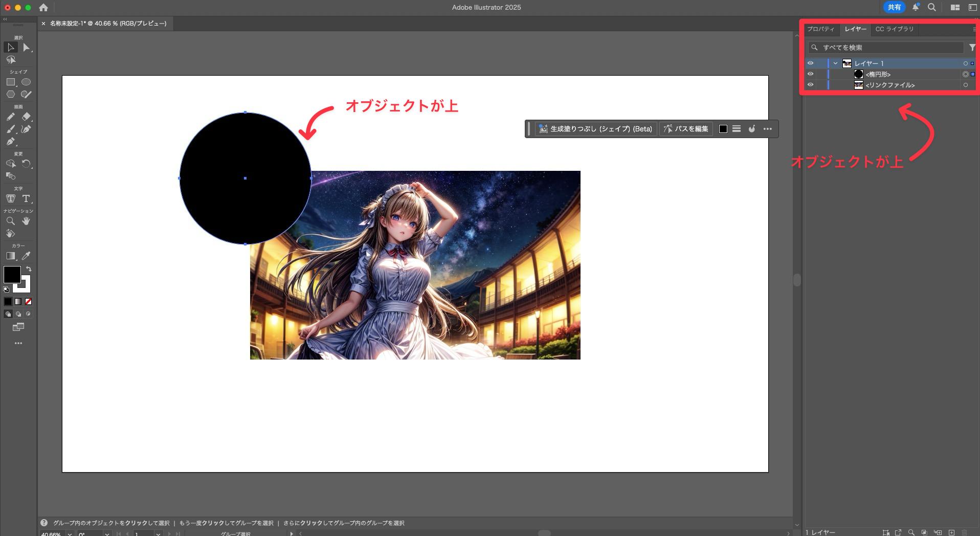Set gradient fill mode button
The height and width of the screenshot is (536, 980).
coord(18,302)
